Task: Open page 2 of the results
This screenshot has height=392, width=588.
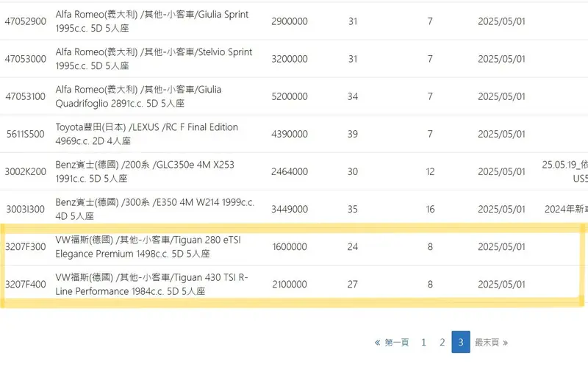Action: tap(442, 342)
